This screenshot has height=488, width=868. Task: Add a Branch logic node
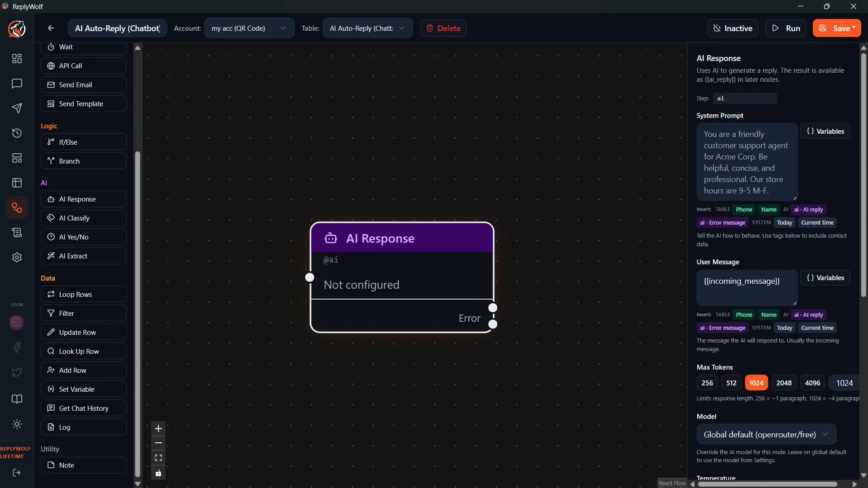[x=84, y=161]
